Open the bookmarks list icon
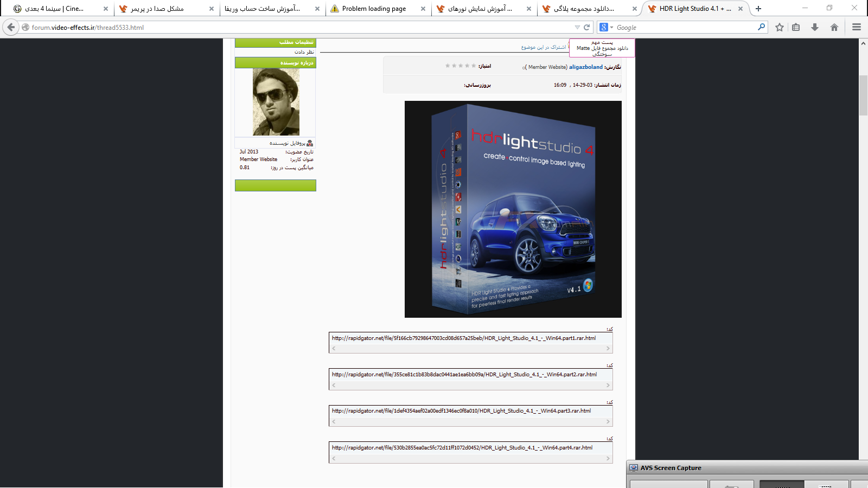The image size is (868, 488). (796, 27)
